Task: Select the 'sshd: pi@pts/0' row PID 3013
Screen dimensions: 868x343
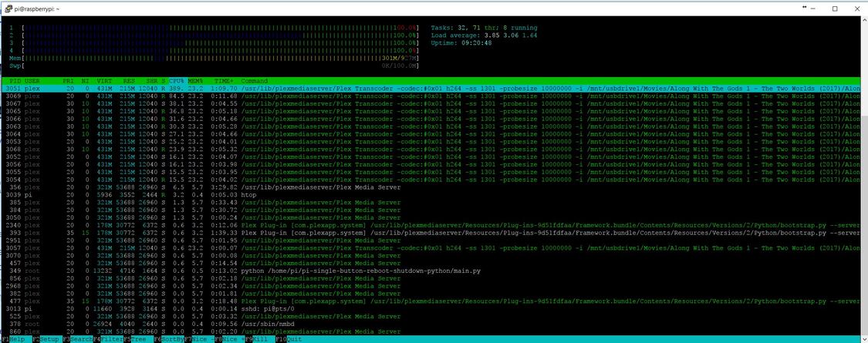Action: pos(432,308)
